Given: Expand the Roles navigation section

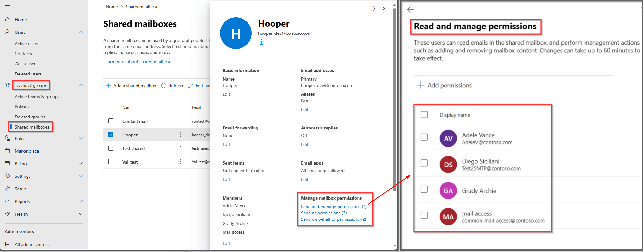Looking at the screenshot, I should click(x=81, y=138).
